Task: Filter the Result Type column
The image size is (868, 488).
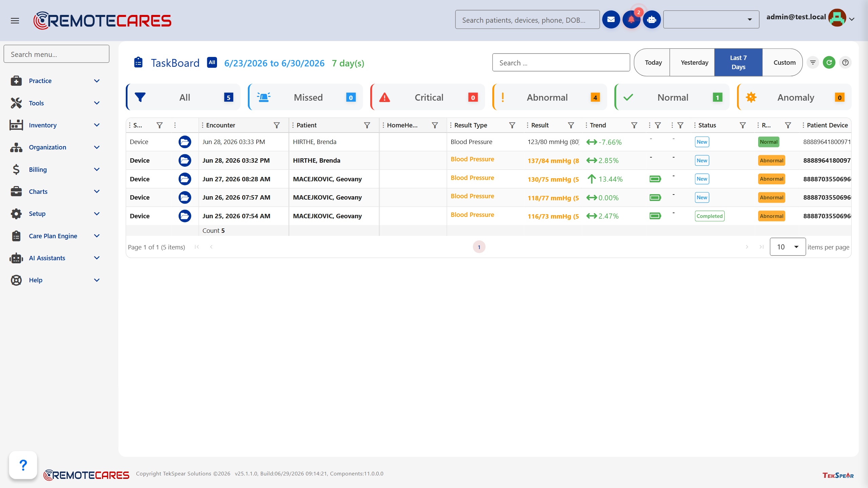Action: pos(512,125)
